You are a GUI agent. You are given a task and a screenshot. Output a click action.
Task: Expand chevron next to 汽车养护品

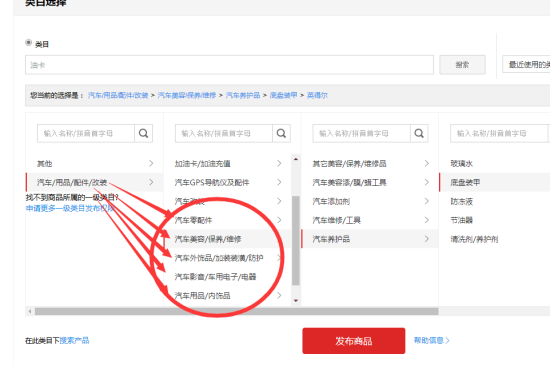(427, 239)
